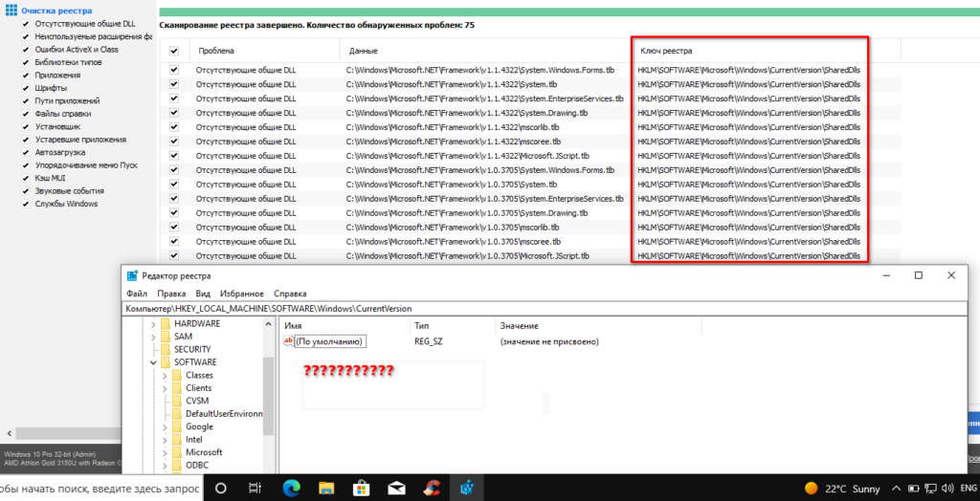Screen dimensions: 980x501
Task: Click the ENG language indicator in tray
Action: 969,489
